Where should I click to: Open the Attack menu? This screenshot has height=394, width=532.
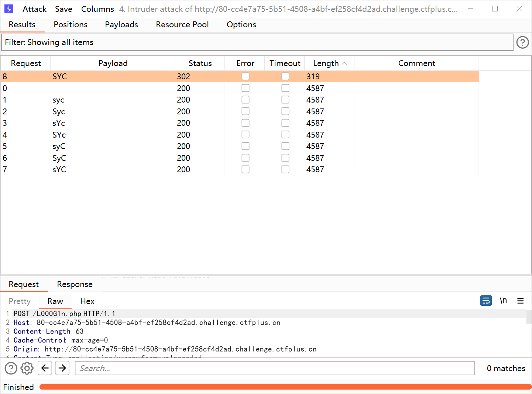(34, 9)
